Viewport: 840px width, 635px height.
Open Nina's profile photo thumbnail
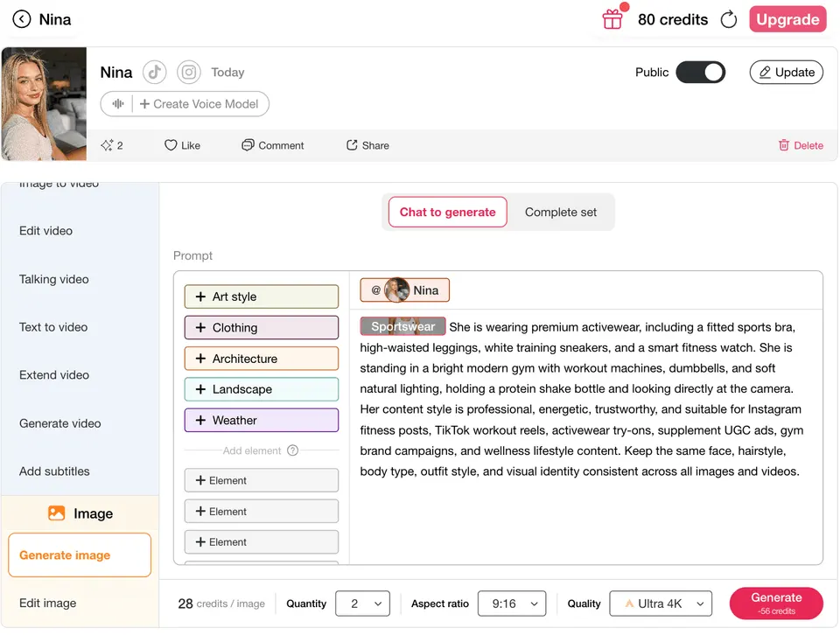click(x=44, y=104)
